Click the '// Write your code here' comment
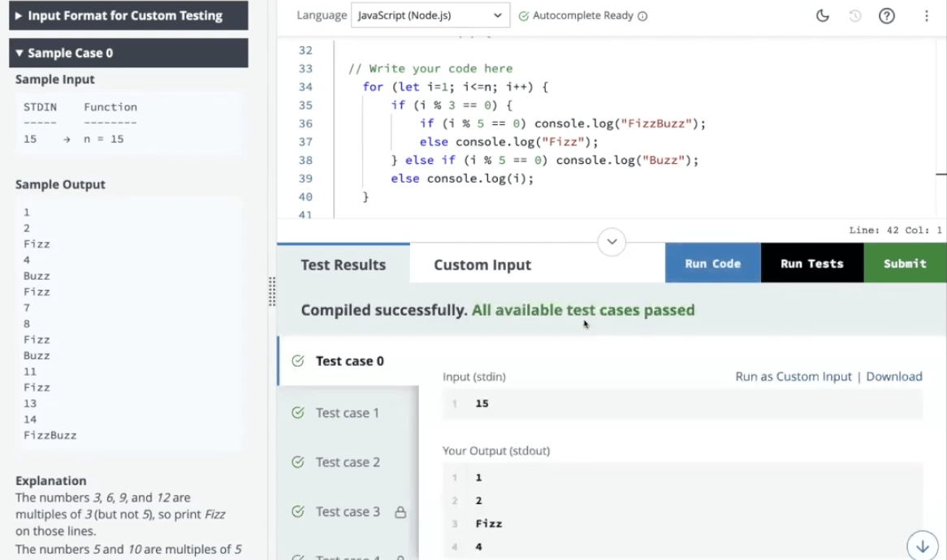 point(430,69)
